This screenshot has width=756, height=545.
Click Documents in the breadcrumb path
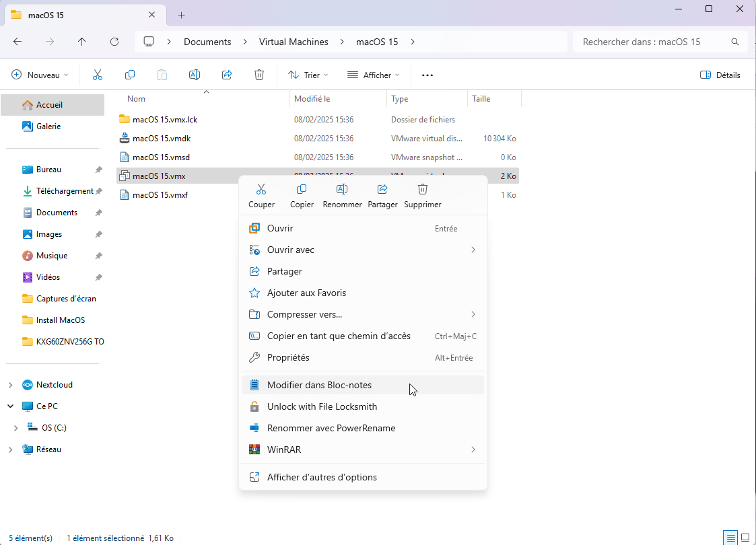[x=207, y=42]
